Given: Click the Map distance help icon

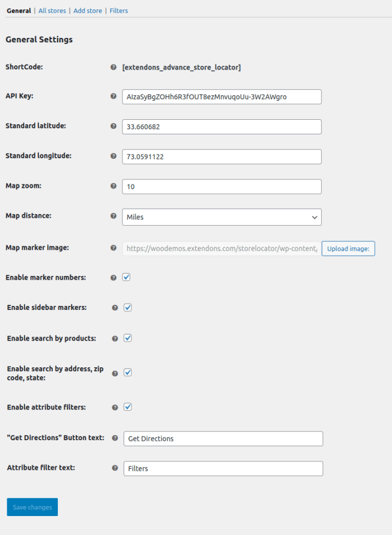Looking at the screenshot, I should tap(114, 216).
